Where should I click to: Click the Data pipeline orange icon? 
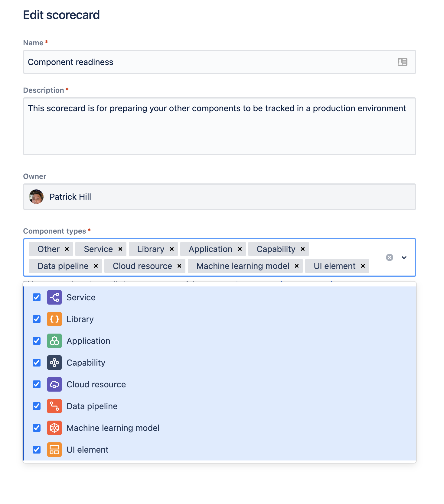(54, 406)
